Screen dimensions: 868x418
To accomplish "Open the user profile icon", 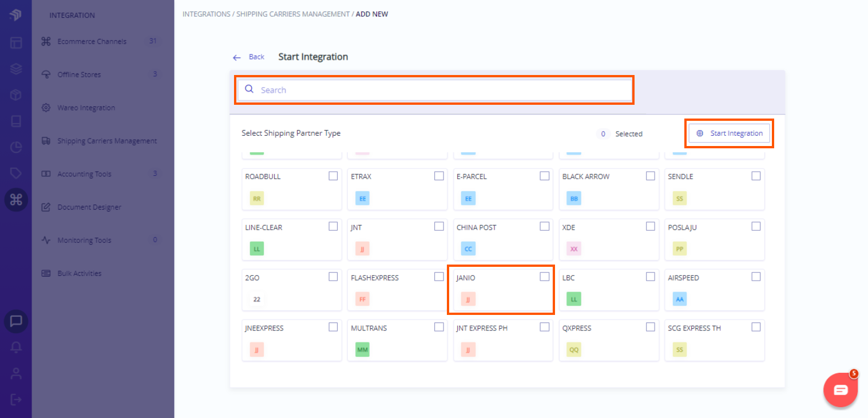I will pyautogui.click(x=16, y=373).
